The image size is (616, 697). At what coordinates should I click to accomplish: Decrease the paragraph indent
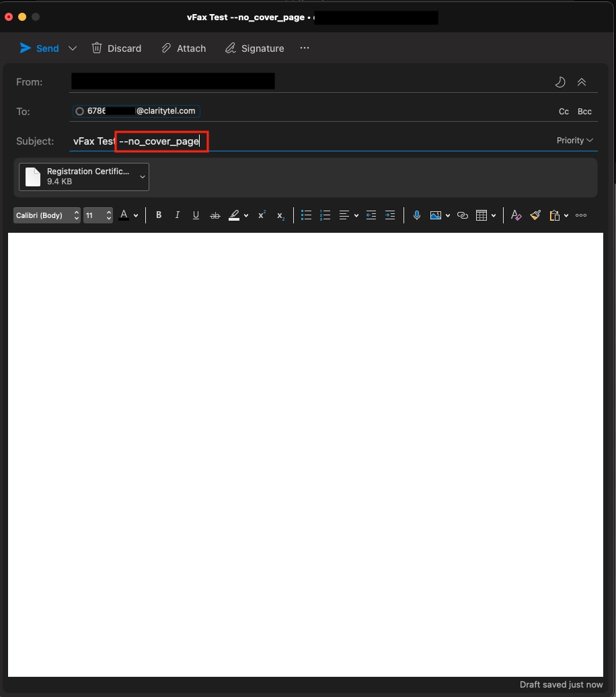point(371,215)
